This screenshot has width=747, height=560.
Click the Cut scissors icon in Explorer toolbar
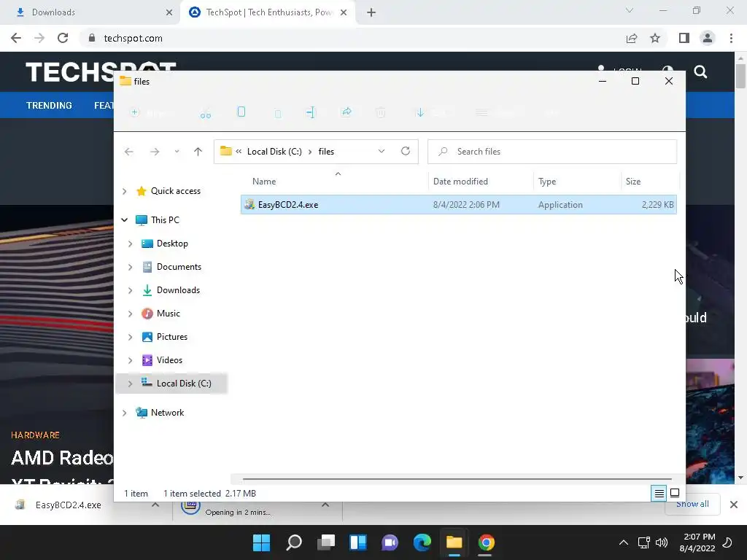click(205, 113)
